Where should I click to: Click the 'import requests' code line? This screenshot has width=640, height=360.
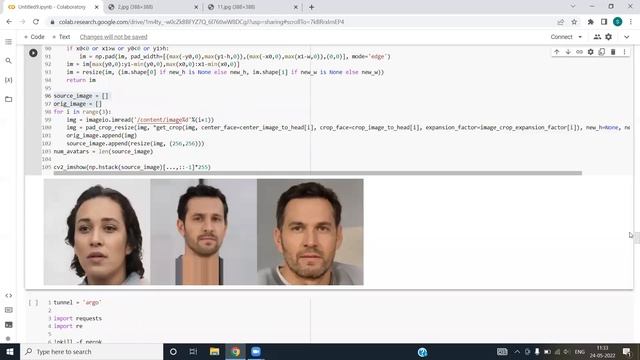(78, 318)
